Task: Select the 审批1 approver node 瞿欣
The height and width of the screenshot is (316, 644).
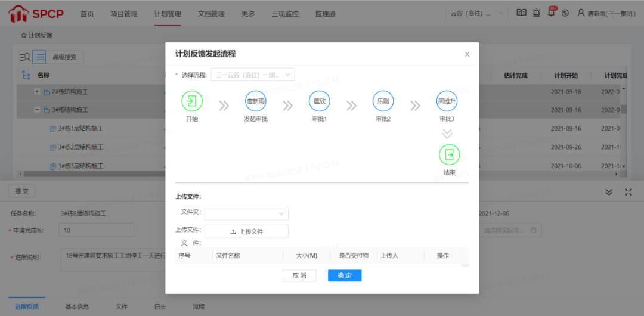Action: [x=319, y=101]
